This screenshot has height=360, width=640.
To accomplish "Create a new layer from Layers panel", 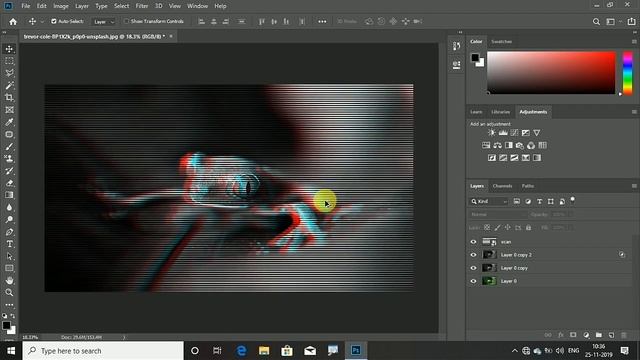I will [x=611, y=335].
